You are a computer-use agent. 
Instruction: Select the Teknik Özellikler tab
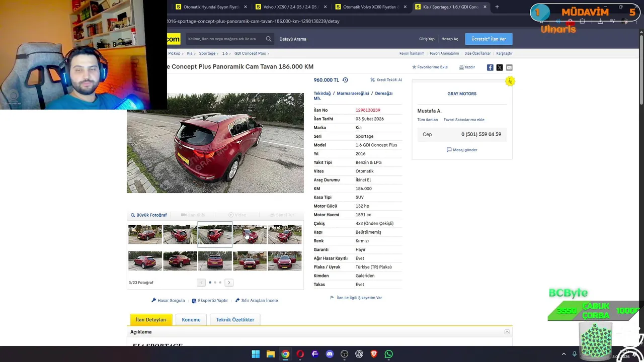coord(235,320)
